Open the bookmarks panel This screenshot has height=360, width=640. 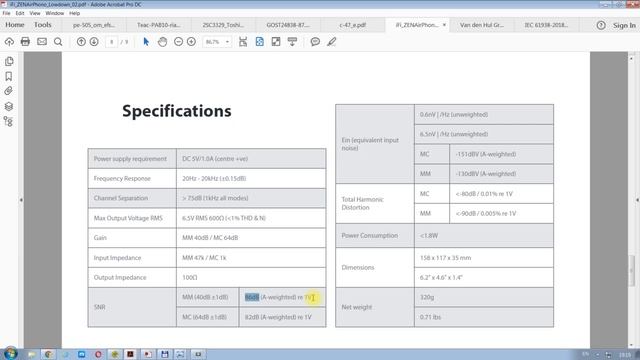(x=9, y=76)
